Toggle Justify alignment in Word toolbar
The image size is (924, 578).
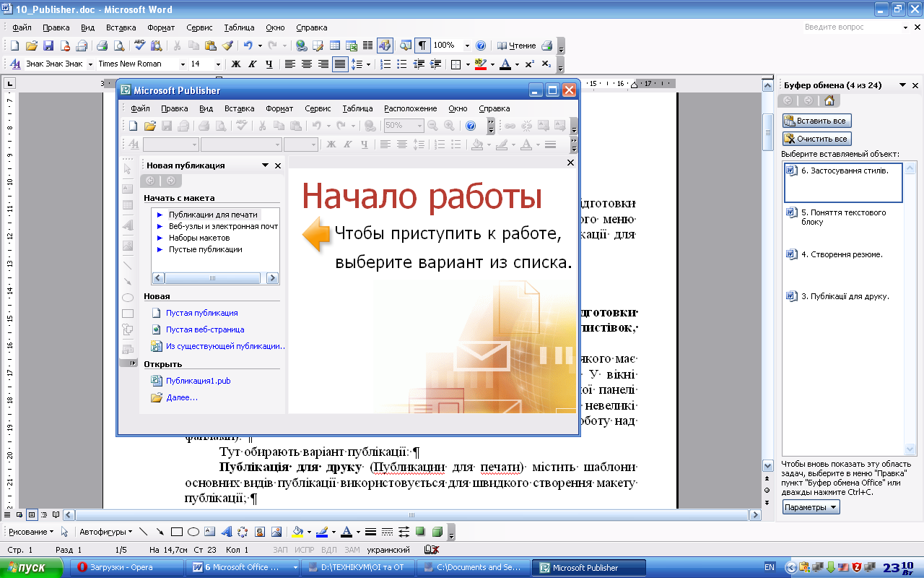point(340,64)
